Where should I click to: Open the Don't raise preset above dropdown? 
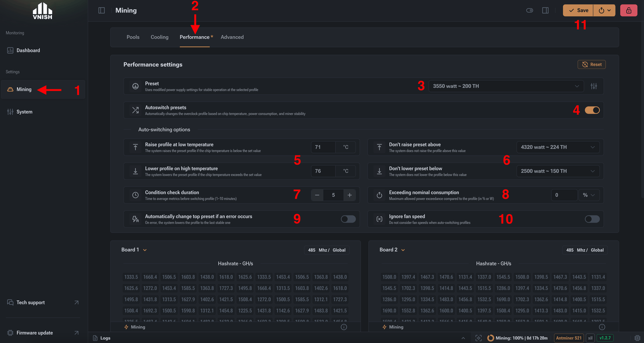[x=558, y=147]
